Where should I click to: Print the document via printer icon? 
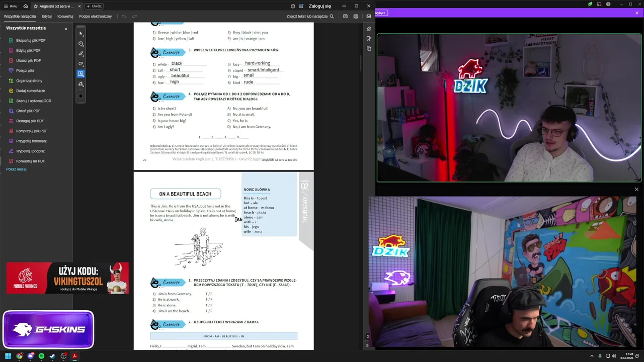(x=356, y=16)
